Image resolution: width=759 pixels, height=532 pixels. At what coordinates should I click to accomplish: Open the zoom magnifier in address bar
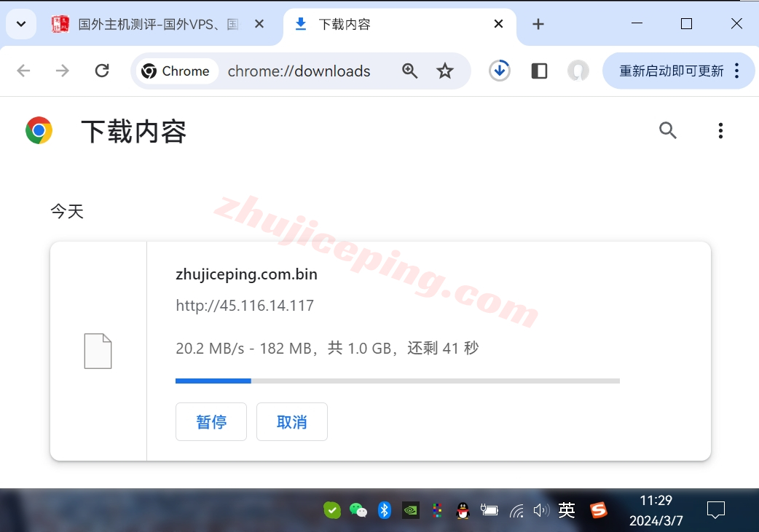[x=410, y=71]
